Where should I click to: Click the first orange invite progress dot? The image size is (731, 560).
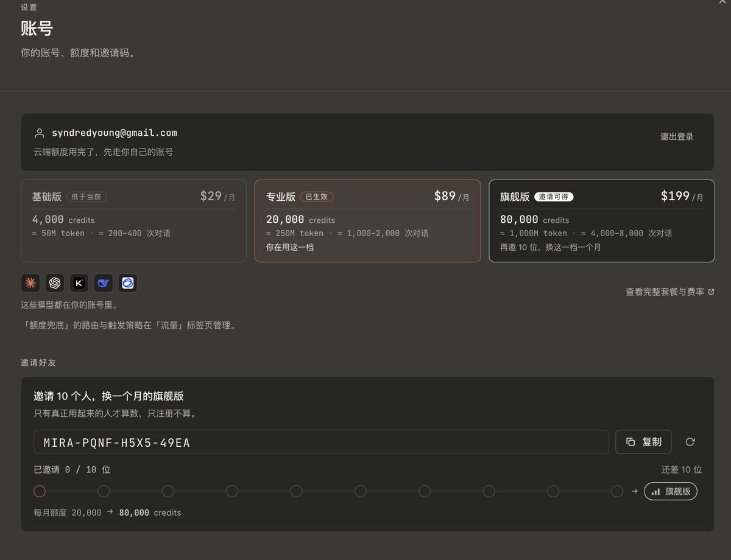pyautogui.click(x=40, y=491)
